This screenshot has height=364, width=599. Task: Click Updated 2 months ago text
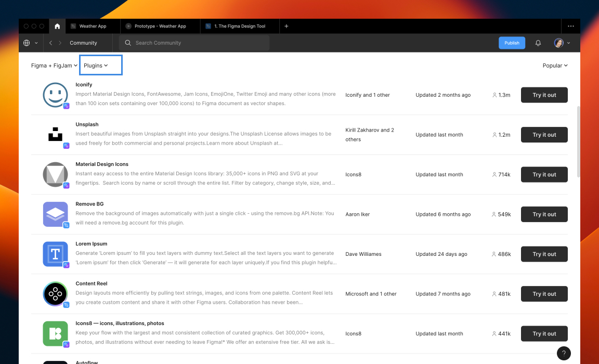[443, 95]
